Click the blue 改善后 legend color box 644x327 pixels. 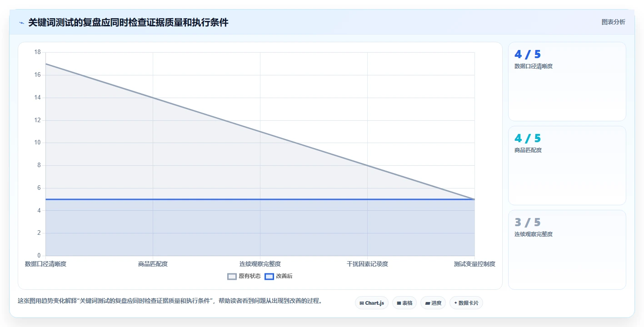(x=269, y=276)
